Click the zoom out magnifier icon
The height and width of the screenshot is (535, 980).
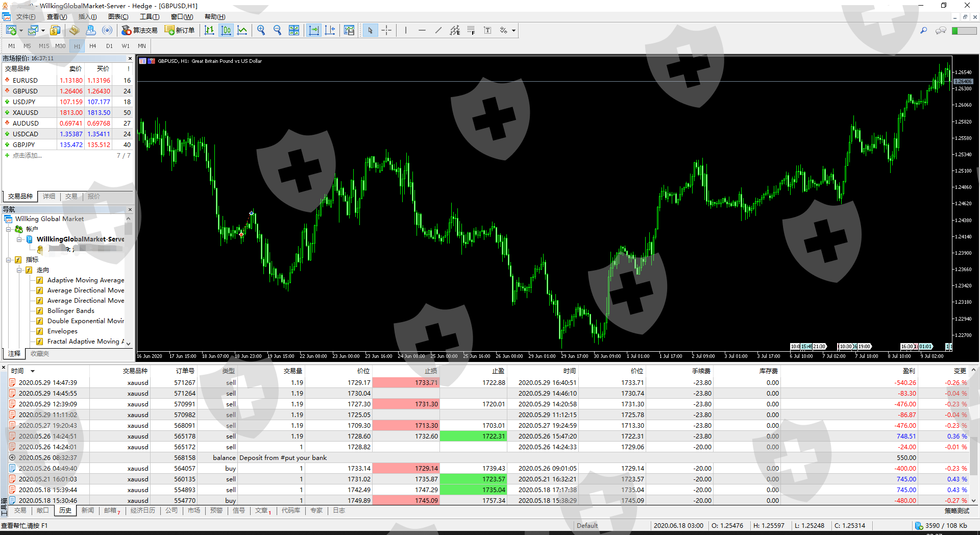tap(277, 30)
